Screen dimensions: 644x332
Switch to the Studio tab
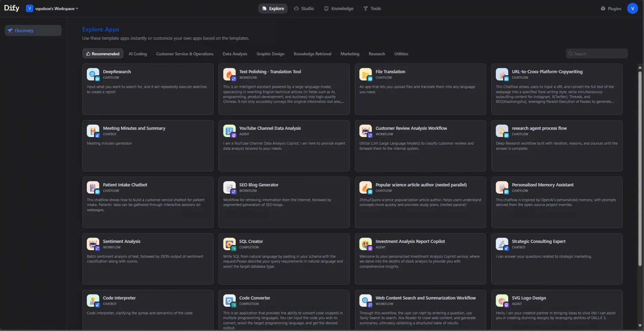[304, 9]
